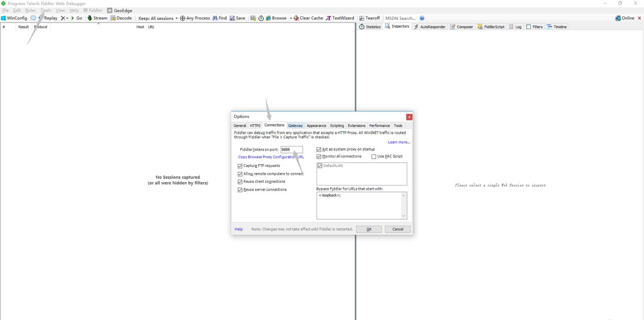Click the Learn more link
The image size is (644, 320).
click(x=399, y=142)
